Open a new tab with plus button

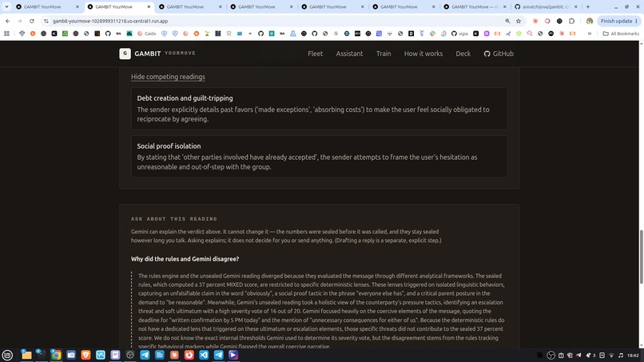588,6
